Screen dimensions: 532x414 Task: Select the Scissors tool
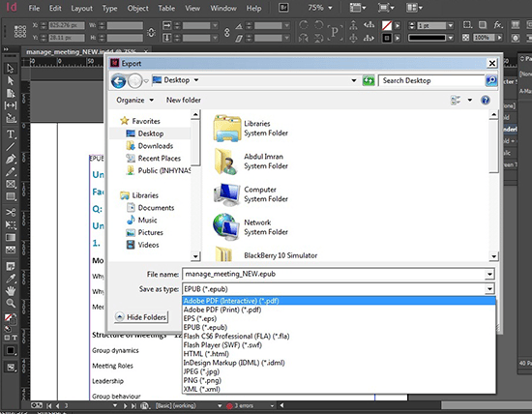pos(11,213)
